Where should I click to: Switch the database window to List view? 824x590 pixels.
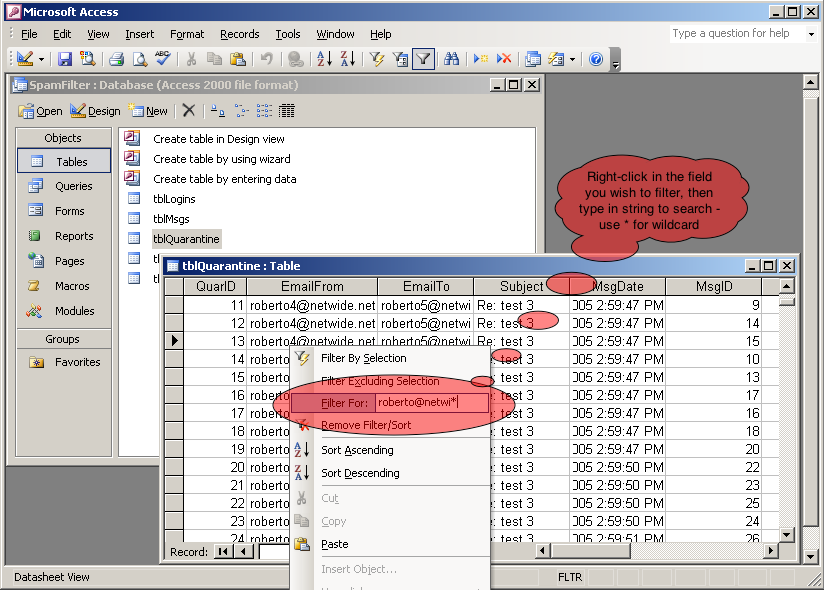pos(264,110)
